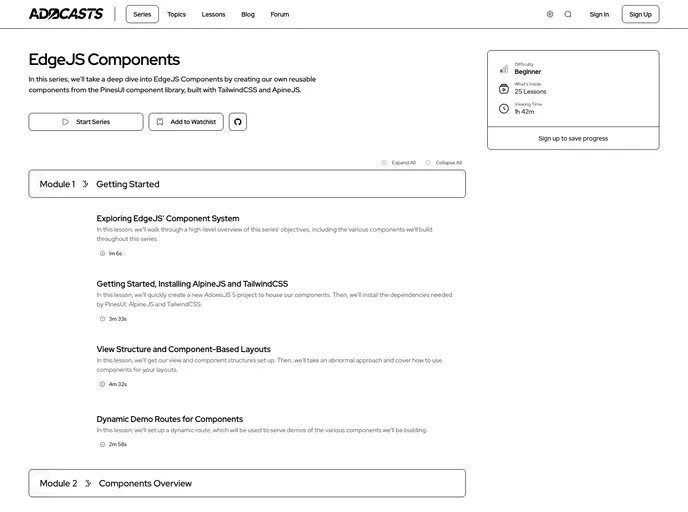Click the Module 1 chevron icon
The image size is (688, 512).
(85, 184)
